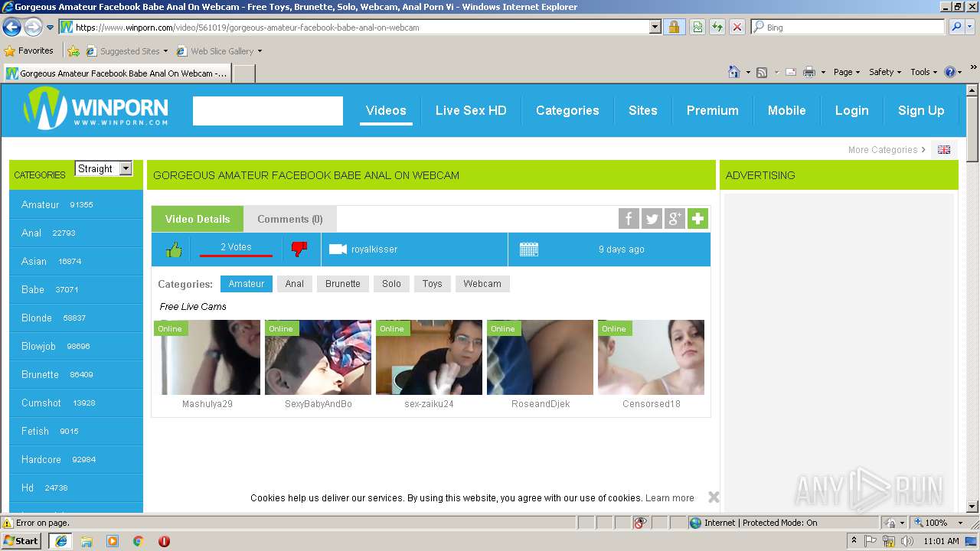
Task: Click the popup blocker icon in the status bar
Action: click(640, 523)
